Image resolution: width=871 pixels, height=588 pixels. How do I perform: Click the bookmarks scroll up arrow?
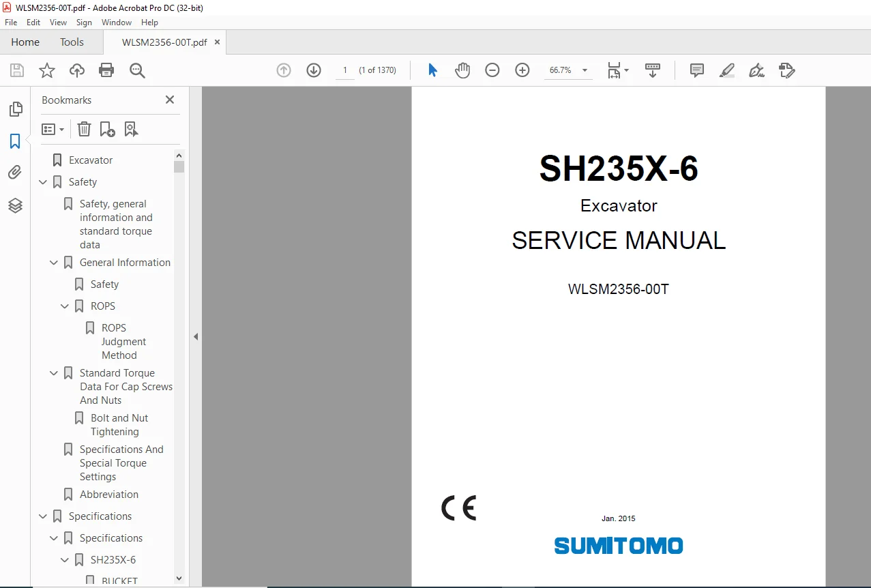click(x=179, y=155)
